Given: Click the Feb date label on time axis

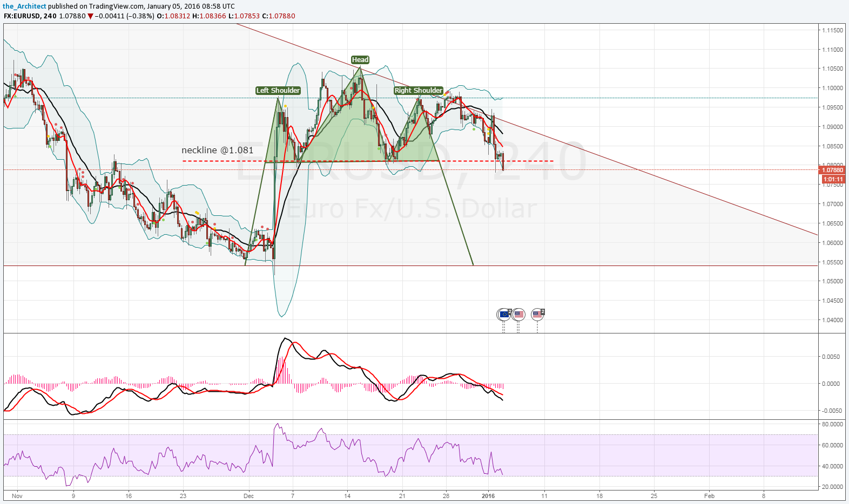Looking at the screenshot, I should (x=709, y=495).
